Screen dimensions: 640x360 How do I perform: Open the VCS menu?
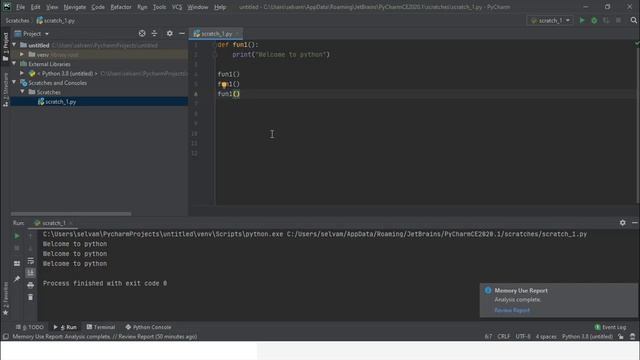click(x=177, y=7)
